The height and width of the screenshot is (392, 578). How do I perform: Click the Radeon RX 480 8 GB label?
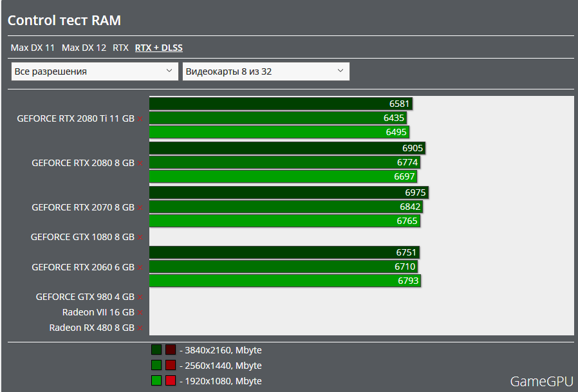click(92, 328)
